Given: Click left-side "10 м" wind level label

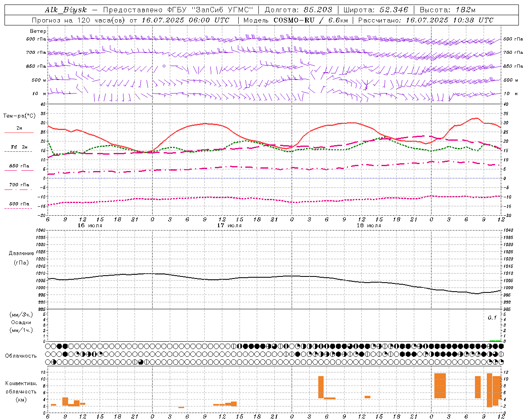Looking at the screenshot, I should coord(39,94).
